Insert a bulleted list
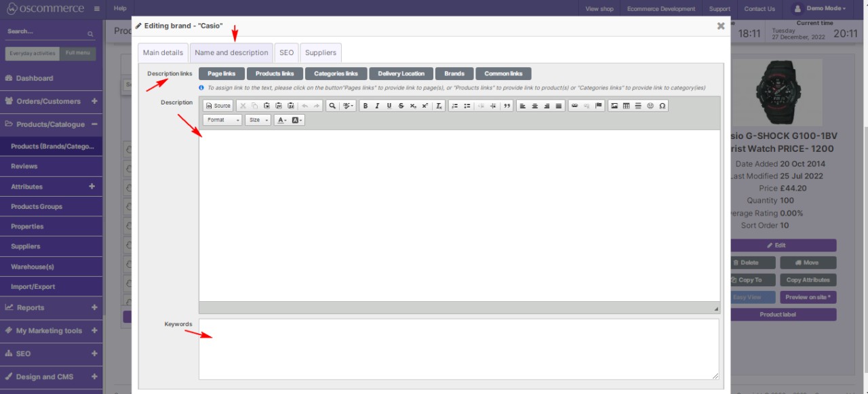 (467, 106)
